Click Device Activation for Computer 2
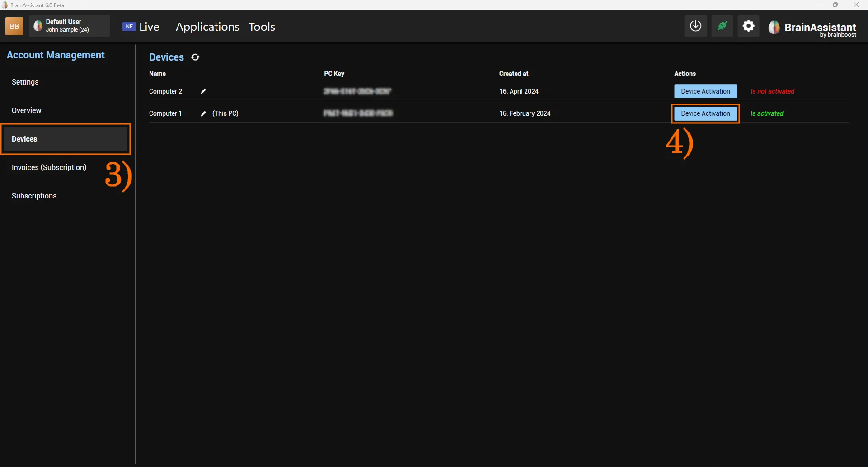Image resolution: width=868 pixels, height=467 pixels. [x=705, y=91]
